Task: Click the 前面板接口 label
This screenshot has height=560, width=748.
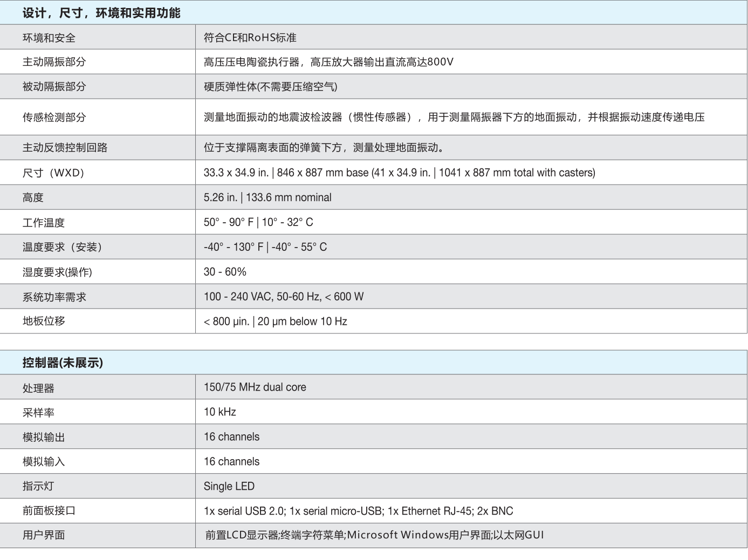Action: pyautogui.click(x=49, y=511)
